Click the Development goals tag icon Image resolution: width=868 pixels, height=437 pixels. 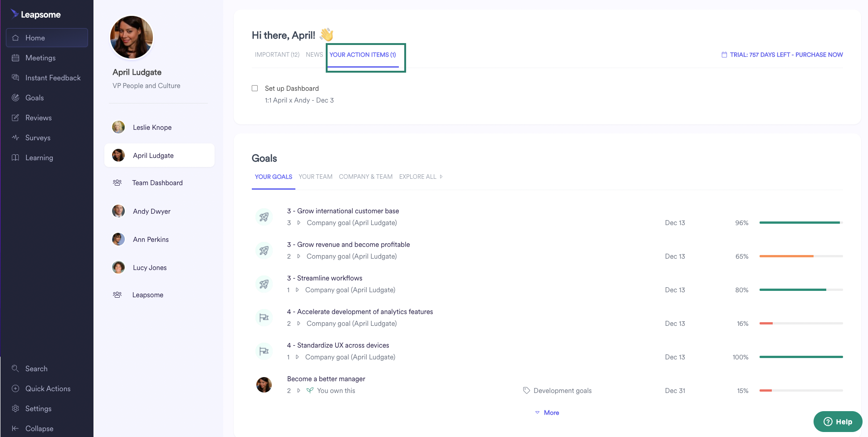[x=526, y=390]
